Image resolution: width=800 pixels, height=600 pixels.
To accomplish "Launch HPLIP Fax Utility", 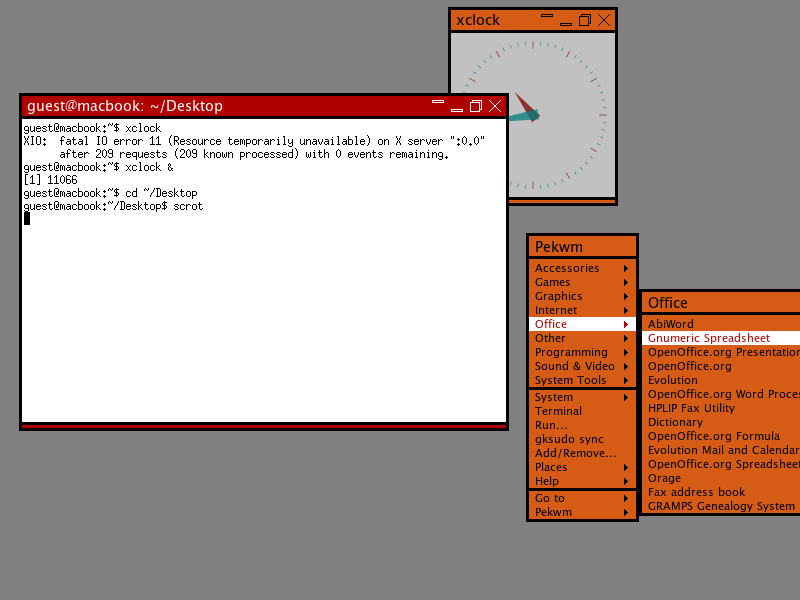I will click(721, 408).
